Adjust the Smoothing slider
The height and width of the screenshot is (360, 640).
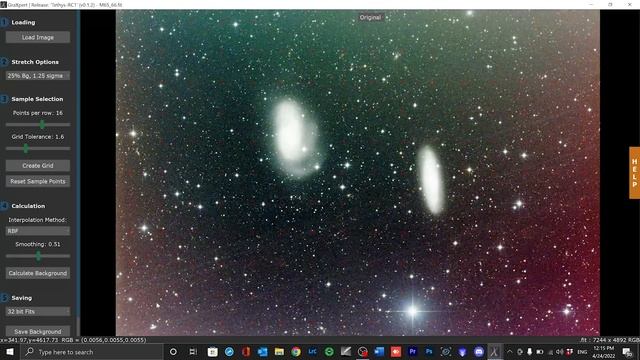pyautogui.click(x=38, y=256)
